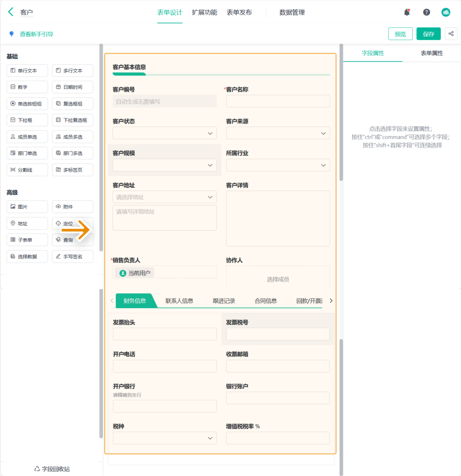Image resolution: width=461 pixels, height=476 pixels.
Task: Open the 所属行业 dropdown
Action: click(x=278, y=165)
